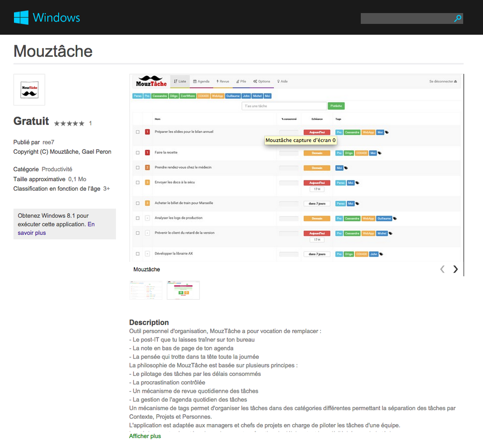Switch to the Pile tab in screenshot
This screenshot has height=448, width=483.
[241, 81]
